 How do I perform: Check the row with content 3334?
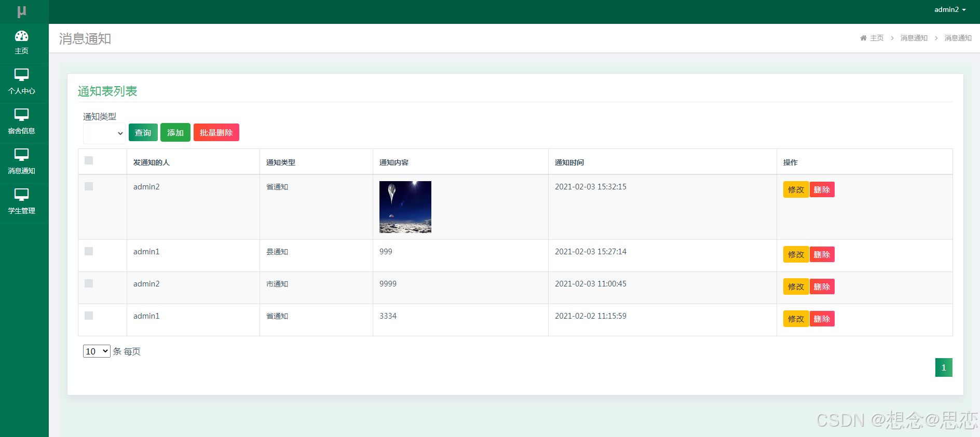[89, 316]
